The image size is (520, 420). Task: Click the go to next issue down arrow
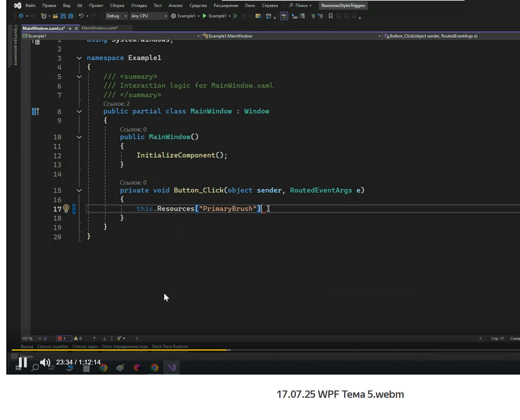(104, 338)
